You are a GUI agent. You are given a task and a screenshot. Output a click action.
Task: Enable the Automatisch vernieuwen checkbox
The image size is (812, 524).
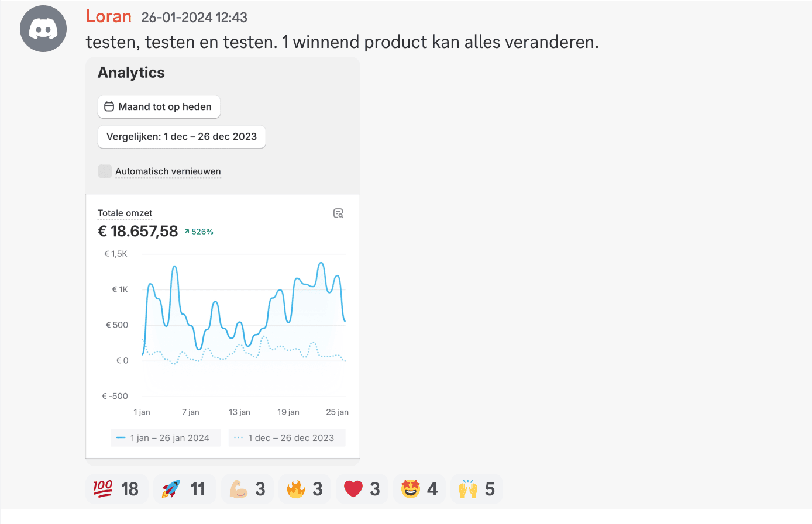click(x=105, y=171)
